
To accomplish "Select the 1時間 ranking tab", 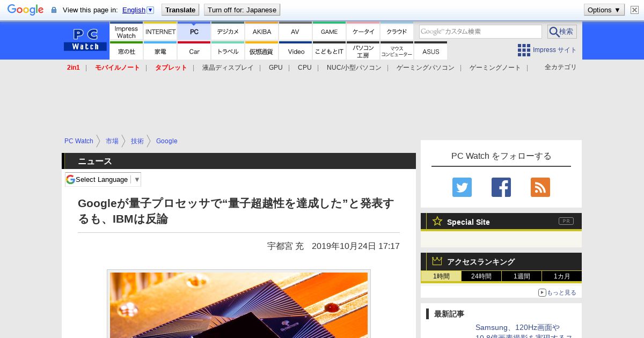I will (441, 276).
